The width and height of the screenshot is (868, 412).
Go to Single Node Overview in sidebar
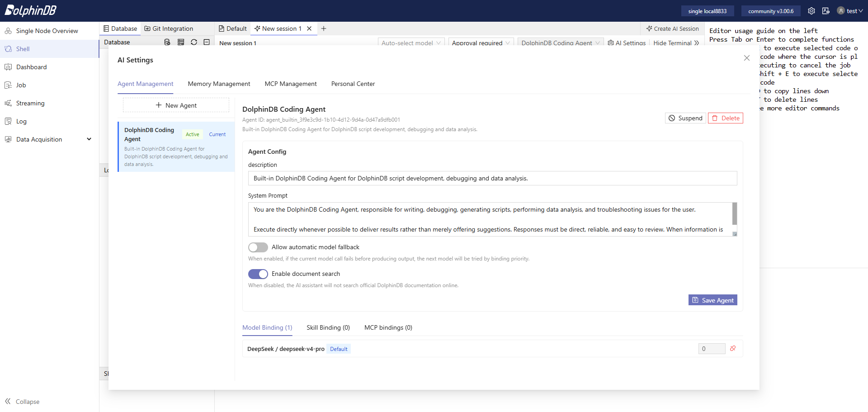tap(49, 31)
